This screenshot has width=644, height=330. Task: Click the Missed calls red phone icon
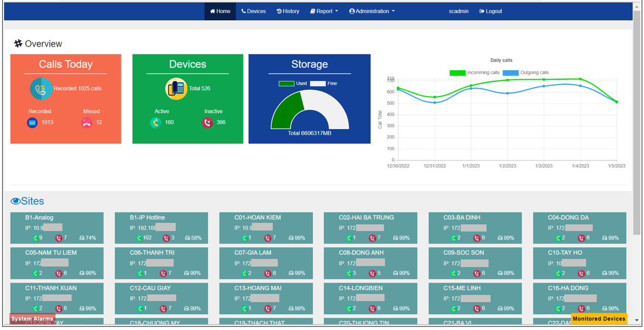tap(87, 123)
